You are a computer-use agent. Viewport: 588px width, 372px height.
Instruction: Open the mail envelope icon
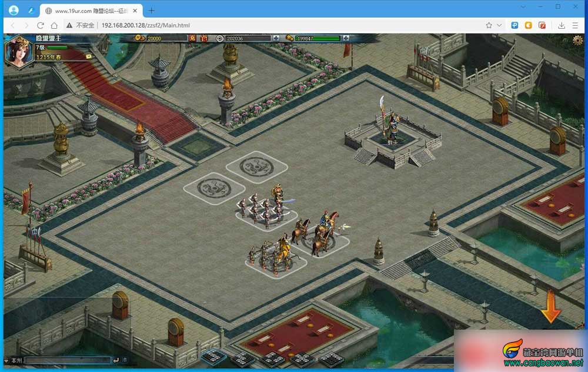coord(89,56)
